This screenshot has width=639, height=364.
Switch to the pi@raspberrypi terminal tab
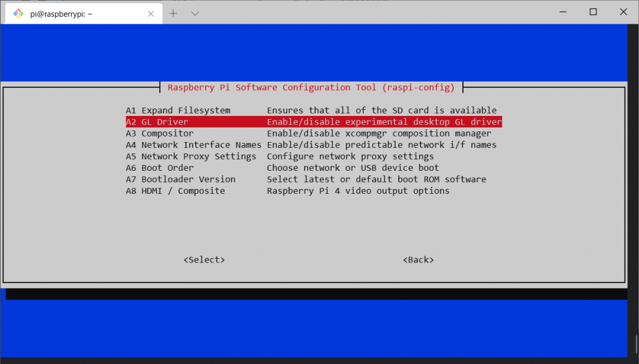[x=84, y=14]
